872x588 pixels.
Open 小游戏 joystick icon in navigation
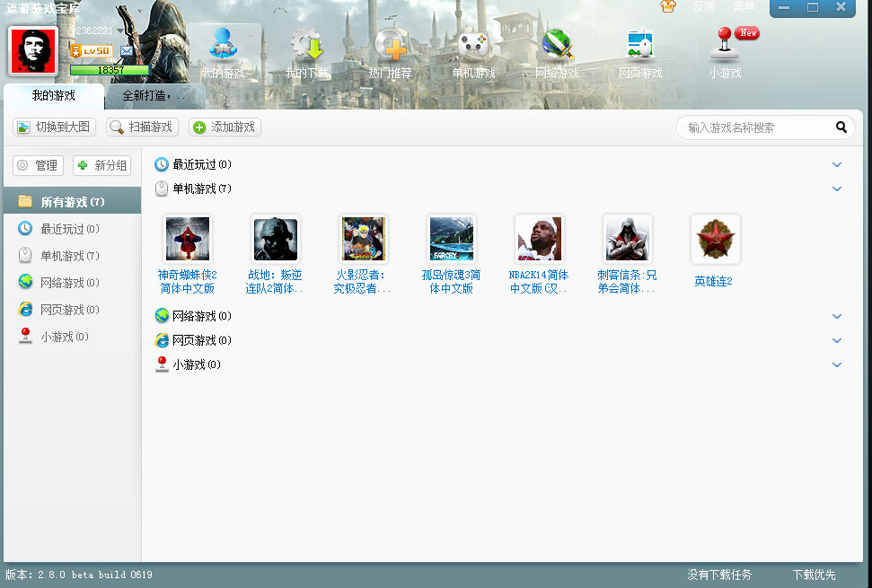click(x=725, y=53)
